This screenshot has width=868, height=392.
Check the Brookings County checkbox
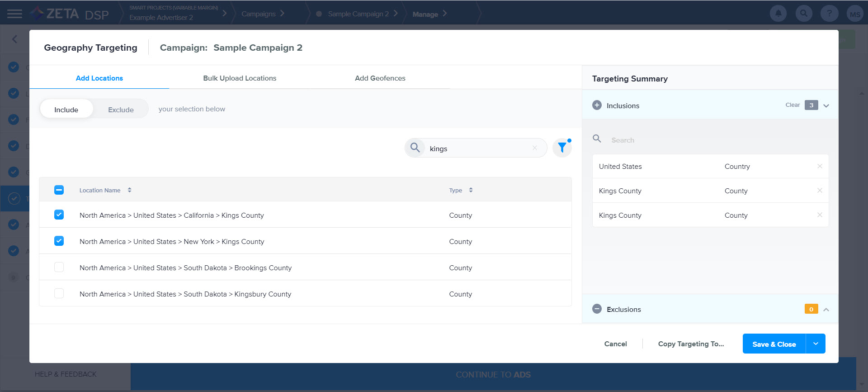click(59, 267)
